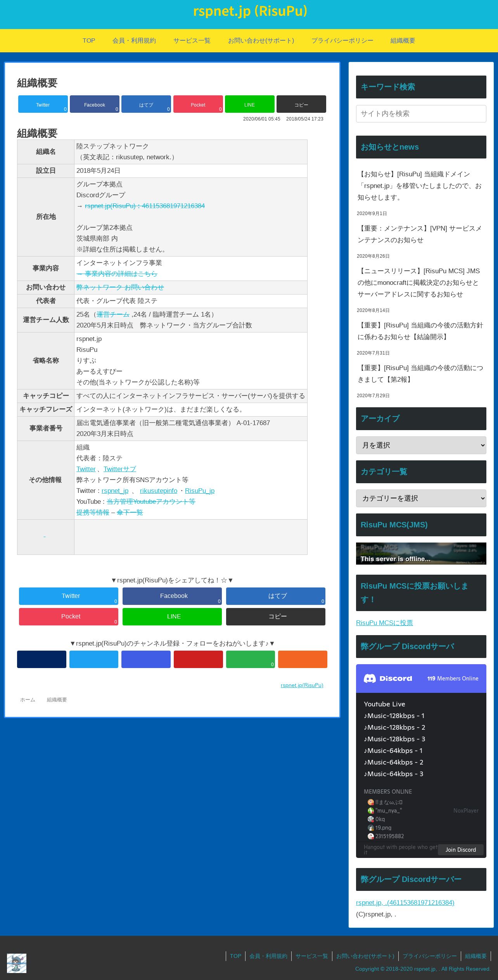498x980 pixels.
Task: Open the プライバシーポリシー link in the footer
Action: 430,956
